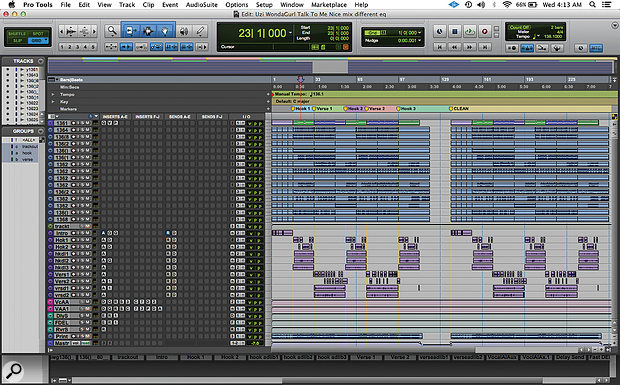
Task: Go to end with transport button
Action: pyautogui.click(x=485, y=47)
